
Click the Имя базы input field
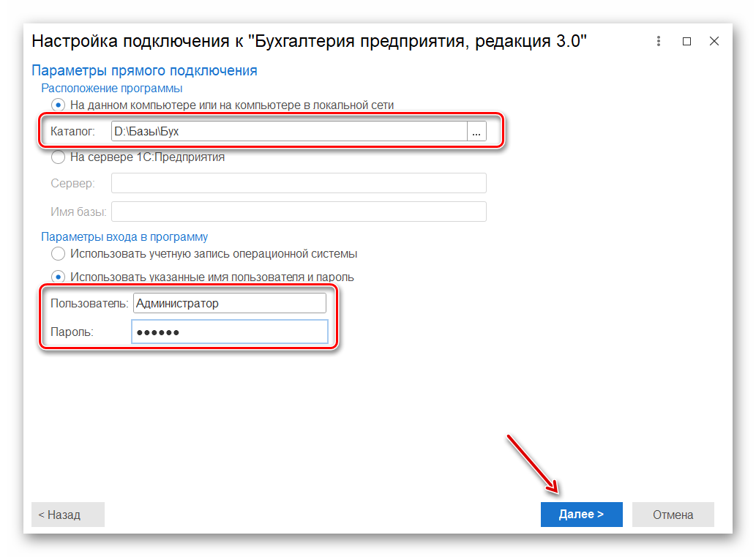point(299,212)
